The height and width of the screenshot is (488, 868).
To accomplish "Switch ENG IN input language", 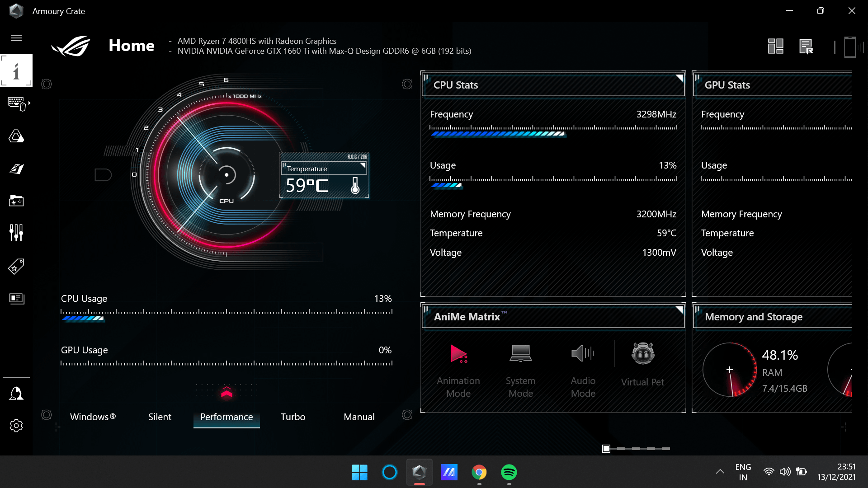I will (x=743, y=472).
